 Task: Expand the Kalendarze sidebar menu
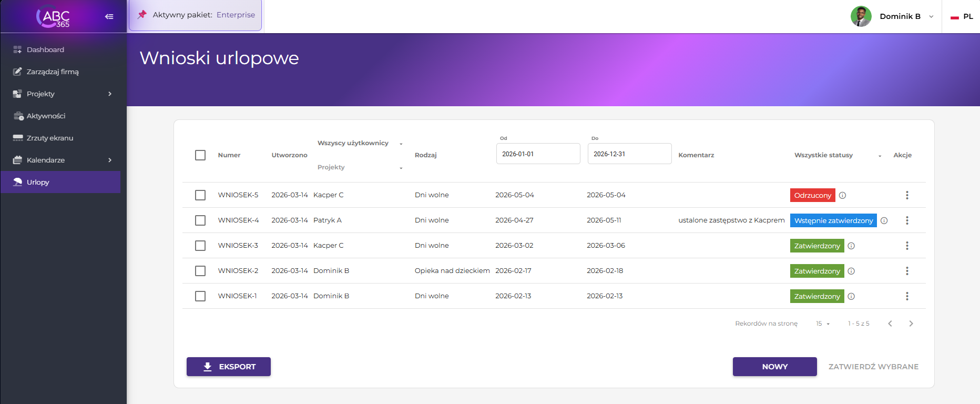tap(62, 160)
